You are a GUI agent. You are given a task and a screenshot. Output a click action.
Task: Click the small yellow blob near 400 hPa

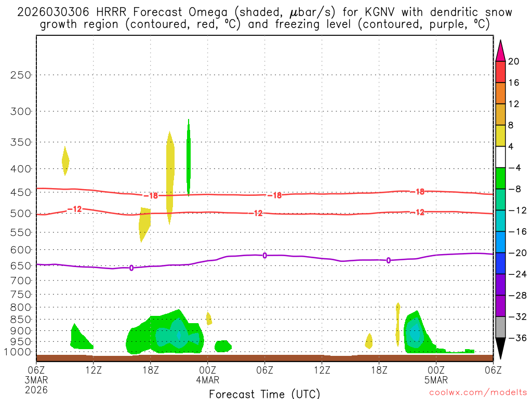pyautogui.click(x=65, y=161)
